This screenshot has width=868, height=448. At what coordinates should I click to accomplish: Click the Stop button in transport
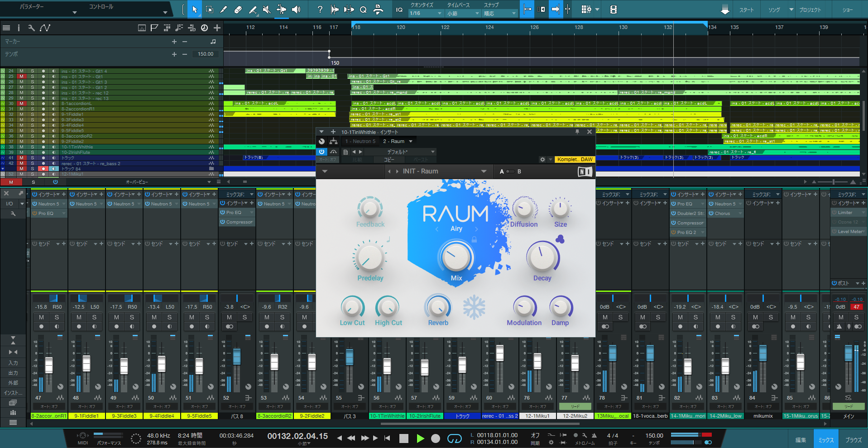tap(404, 438)
